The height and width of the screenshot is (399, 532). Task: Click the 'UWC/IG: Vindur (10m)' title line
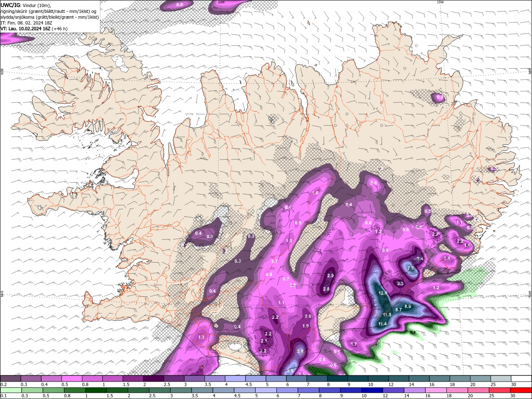click(25, 5)
